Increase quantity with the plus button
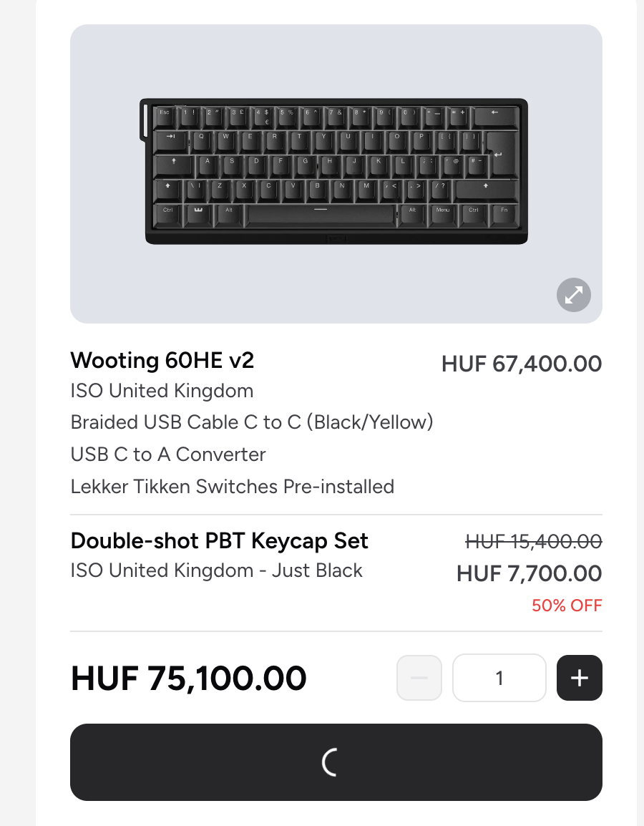The width and height of the screenshot is (644, 826). coord(580,678)
